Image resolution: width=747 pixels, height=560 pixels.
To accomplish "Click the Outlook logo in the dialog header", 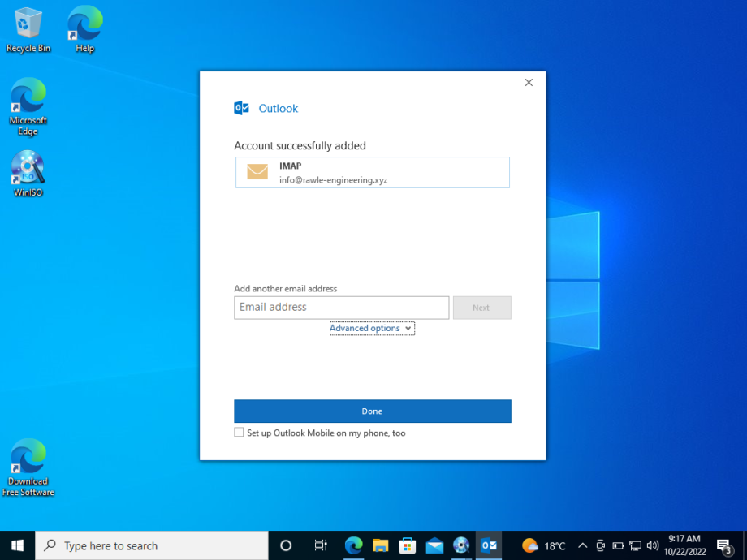I will tap(241, 108).
